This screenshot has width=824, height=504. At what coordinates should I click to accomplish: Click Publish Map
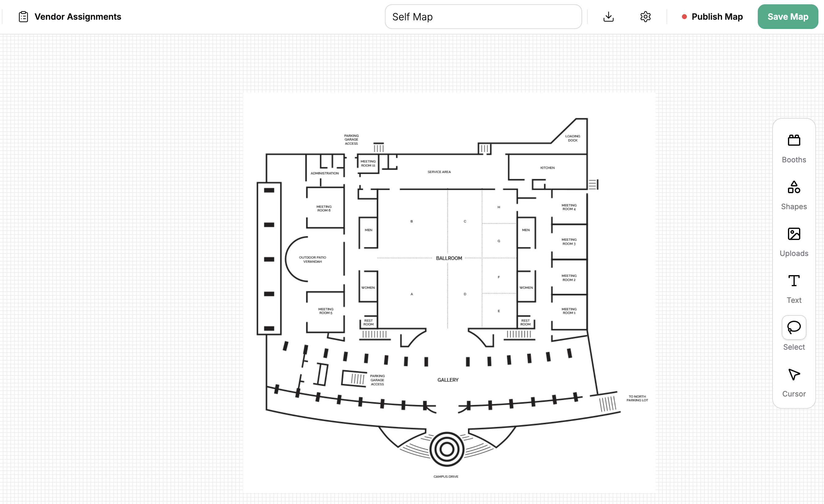tap(717, 16)
